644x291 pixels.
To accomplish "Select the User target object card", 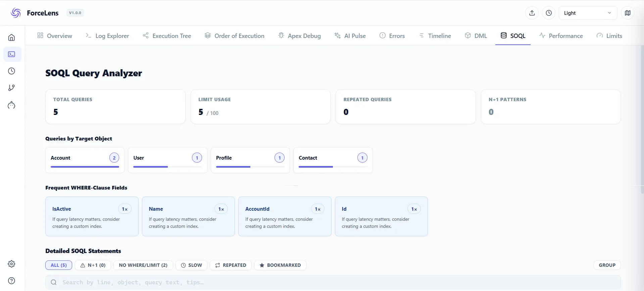I will [x=167, y=160].
